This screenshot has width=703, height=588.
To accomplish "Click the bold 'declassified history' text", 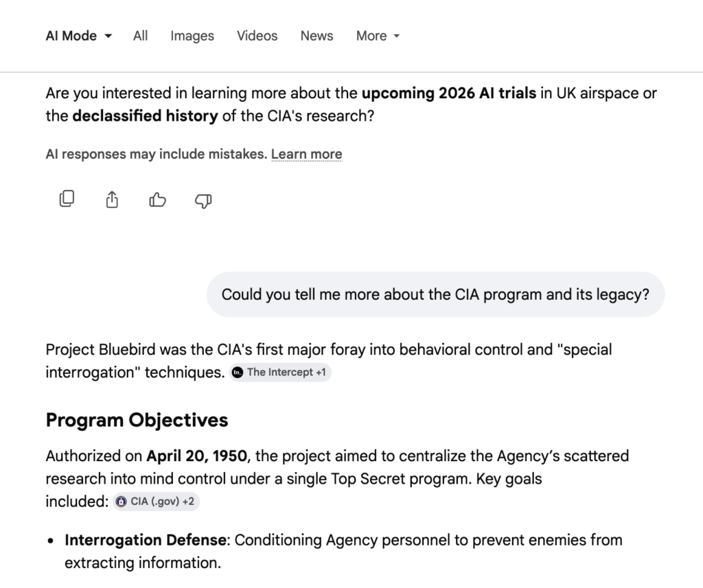I will [x=145, y=116].
